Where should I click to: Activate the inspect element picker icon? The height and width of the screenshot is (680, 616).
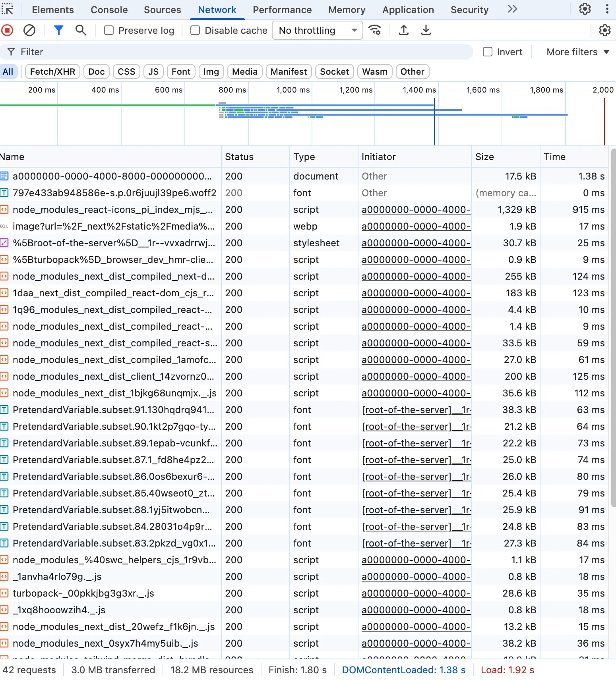click(8, 9)
